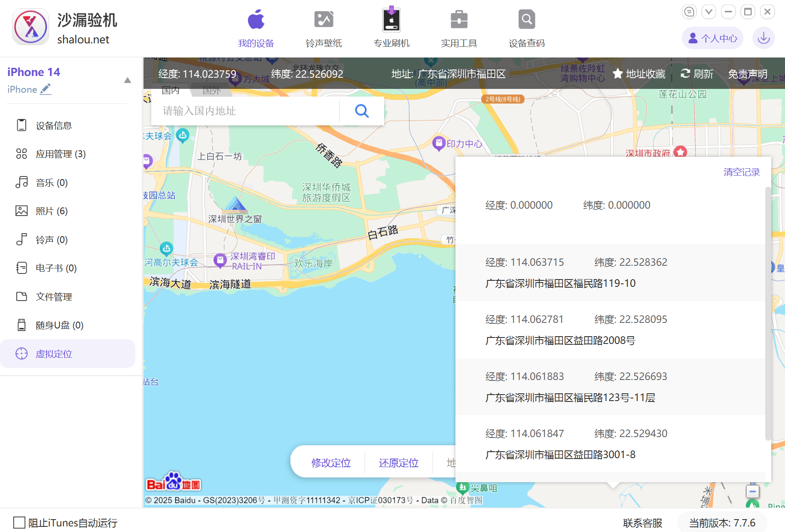785x532 pixels.
Task: Open the 铃声壁纸 wallpaper section
Action: 323,28
